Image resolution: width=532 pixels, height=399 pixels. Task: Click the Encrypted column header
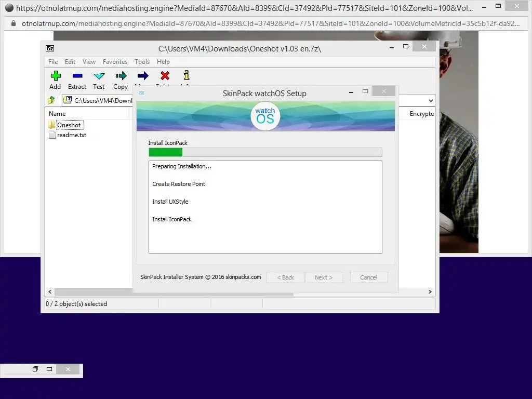[x=421, y=114]
